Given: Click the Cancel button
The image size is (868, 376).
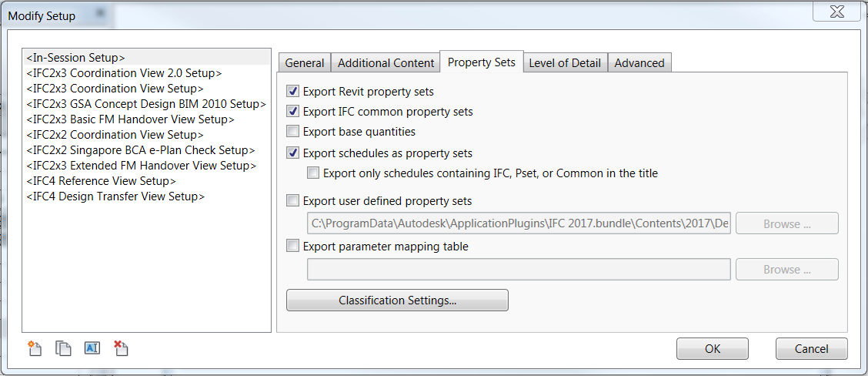Looking at the screenshot, I should (812, 348).
